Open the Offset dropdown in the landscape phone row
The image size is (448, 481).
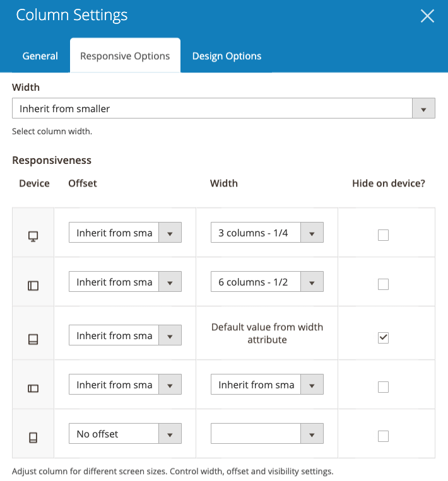(x=125, y=384)
